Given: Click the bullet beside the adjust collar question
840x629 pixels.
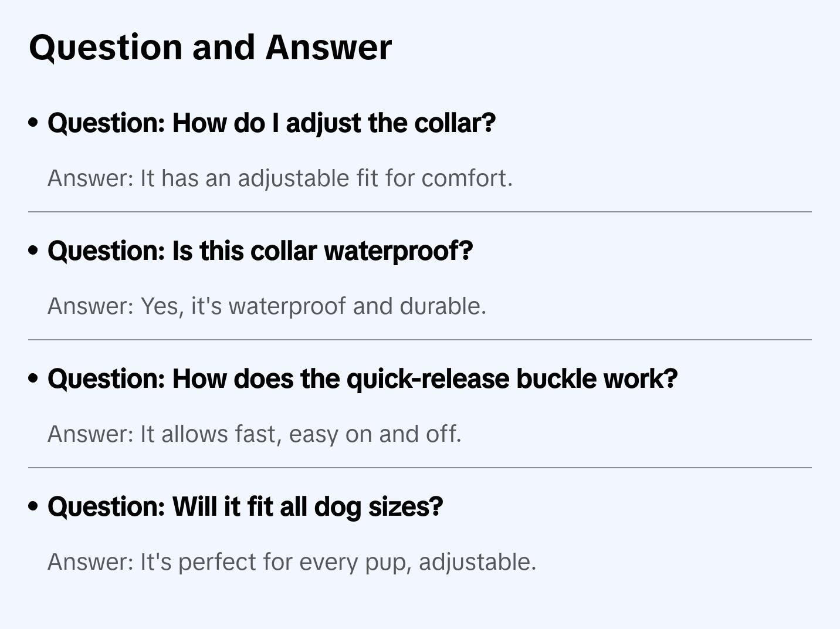Looking at the screenshot, I should coord(33,123).
